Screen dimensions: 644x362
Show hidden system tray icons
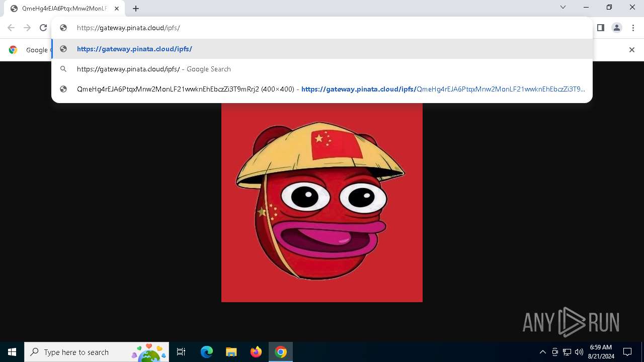coord(542,352)
